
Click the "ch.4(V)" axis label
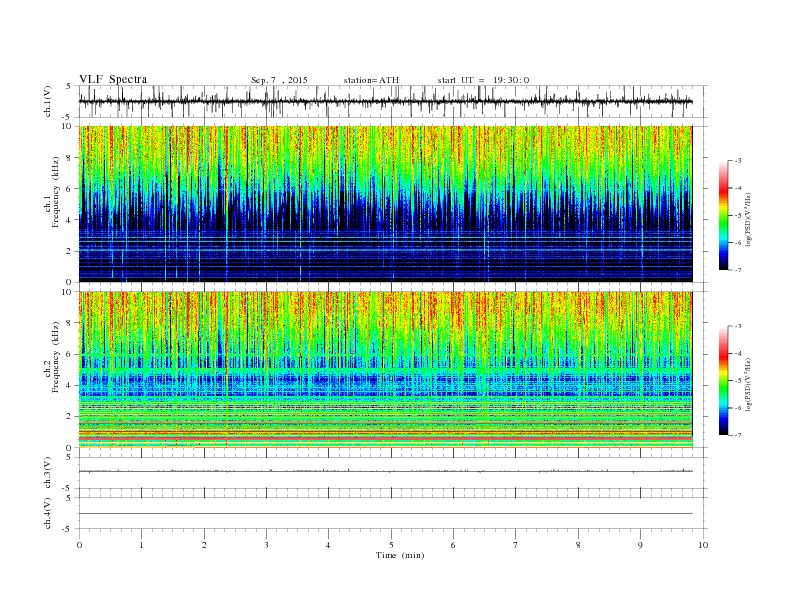(x=48, y=513)
